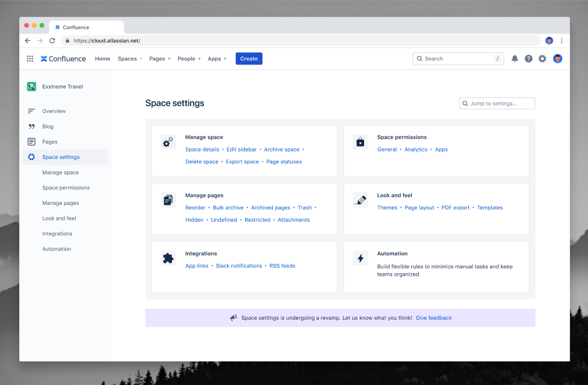Open the Restricted pages link
Image resolution: width=588 pixels, height=385 pixels.
(x=257, y=220)
